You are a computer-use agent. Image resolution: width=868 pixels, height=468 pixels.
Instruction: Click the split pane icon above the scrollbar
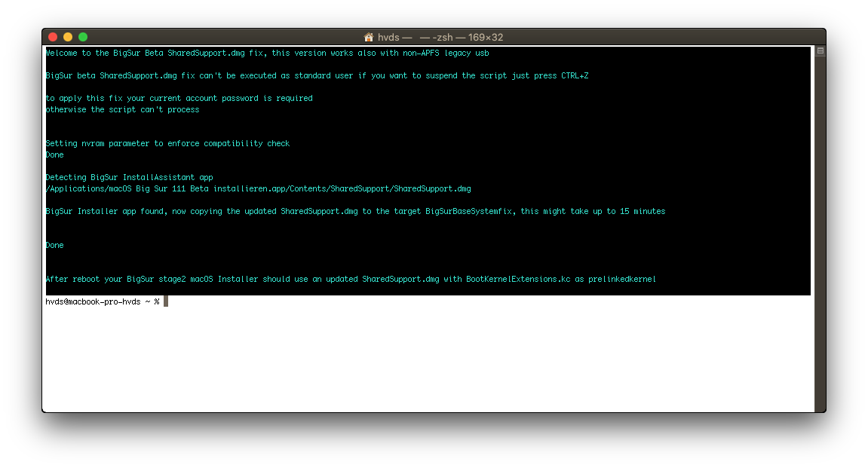pyautogui.click(x=820, y=51)
